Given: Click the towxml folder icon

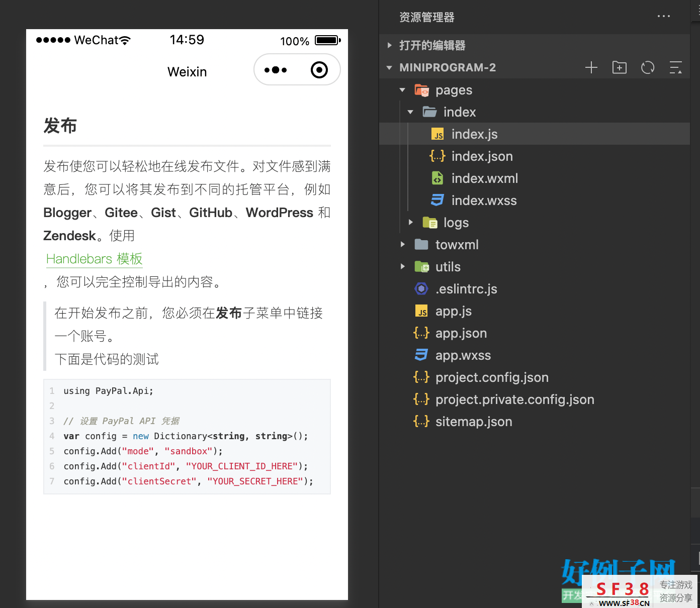Looking at the screenshot, I should (x=421, y=245).
